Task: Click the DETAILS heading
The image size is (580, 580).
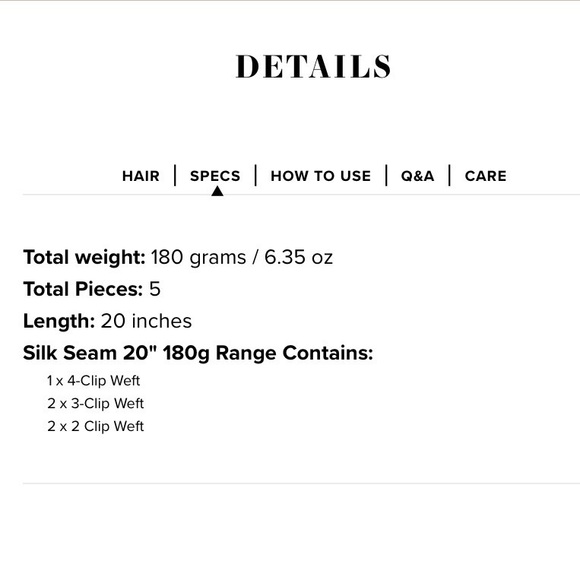Action: 313,66
